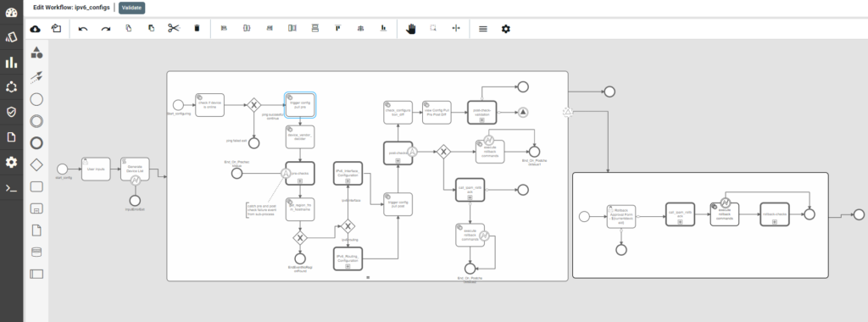868x322 pixels.
Task: Open the shapes palette icon
Action: pos(36,53)
